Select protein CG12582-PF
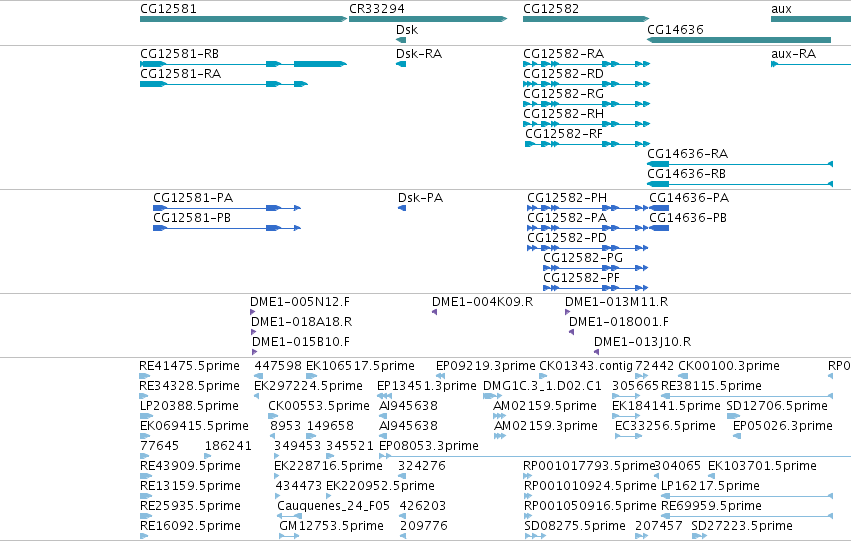Image resolution: width=851 pixels, height=541 pixels. (x=595, y=288)
